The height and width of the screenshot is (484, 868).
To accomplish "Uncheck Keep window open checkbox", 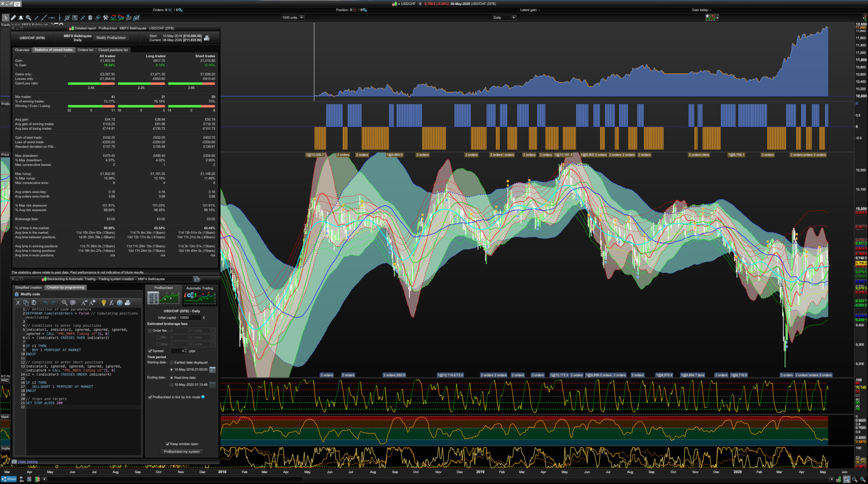I will point(167,444).
